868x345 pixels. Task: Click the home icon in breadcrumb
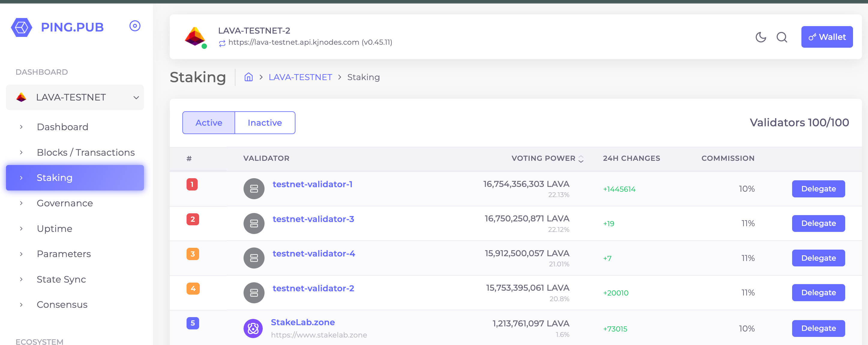coord(248,77)
